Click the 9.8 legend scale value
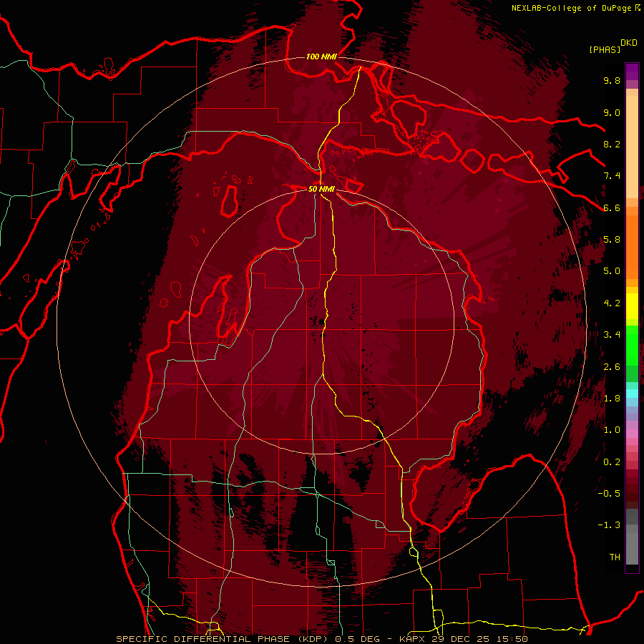The image size is (644, 644). pos(612,80)
